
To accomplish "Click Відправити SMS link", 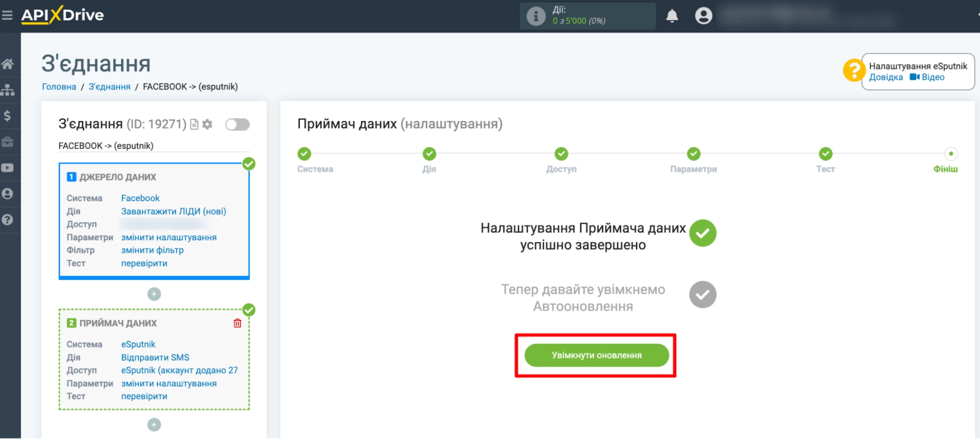I will click(155, 358).
